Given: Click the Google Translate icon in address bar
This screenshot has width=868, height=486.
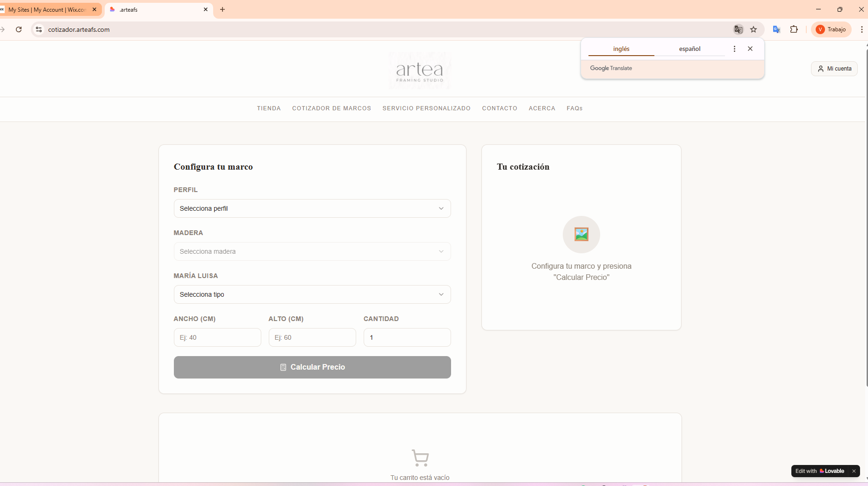Looking at the screenshot, I should pyautogui.click(x=738, y=29).
